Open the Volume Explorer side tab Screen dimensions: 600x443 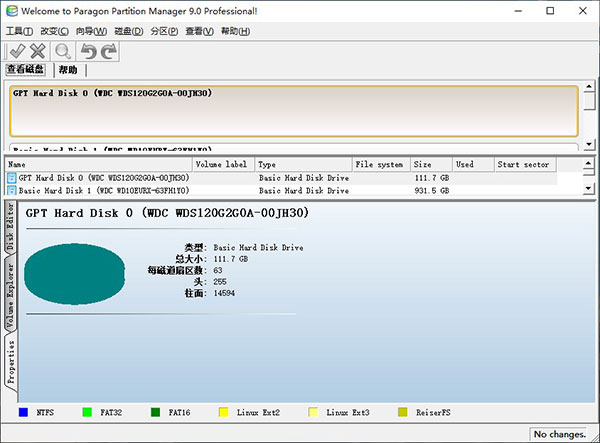(x=11, y=296)
